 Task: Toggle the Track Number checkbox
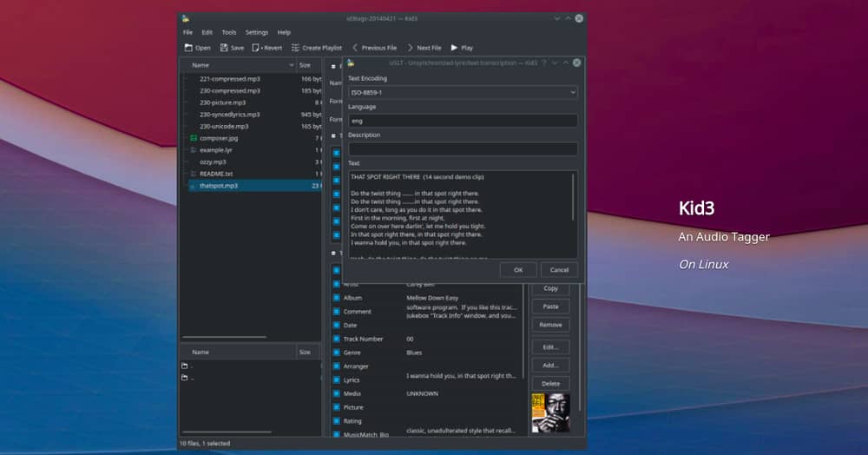(x=336, y=339)
